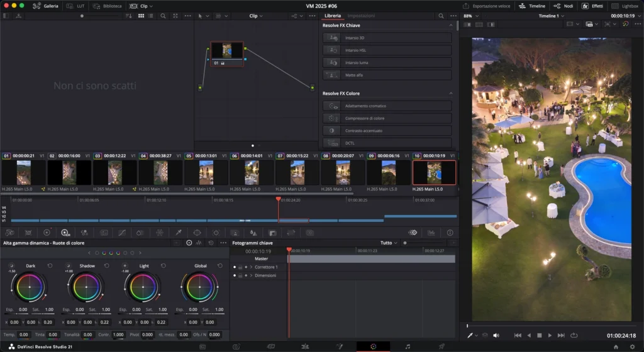The height and width of the screenshot is (352, 644).
Task: Click the Temp. value field
Action: [x=24, y=335]
